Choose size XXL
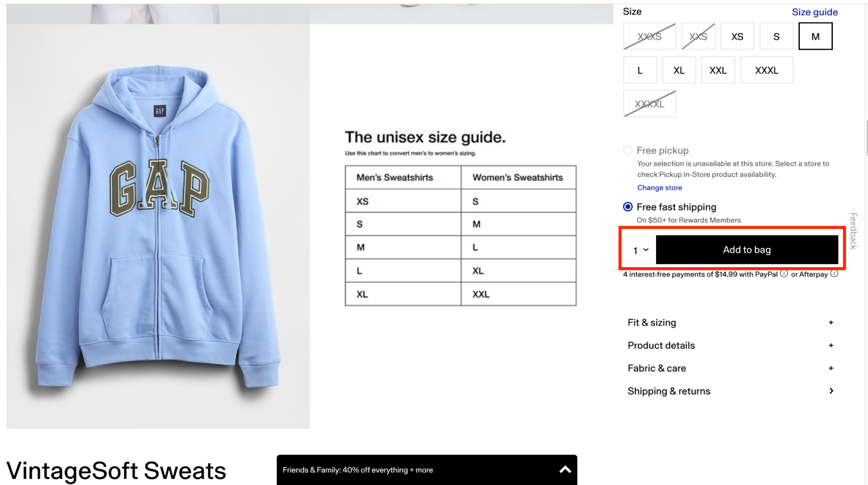868x485 pixels. [718, 70]
